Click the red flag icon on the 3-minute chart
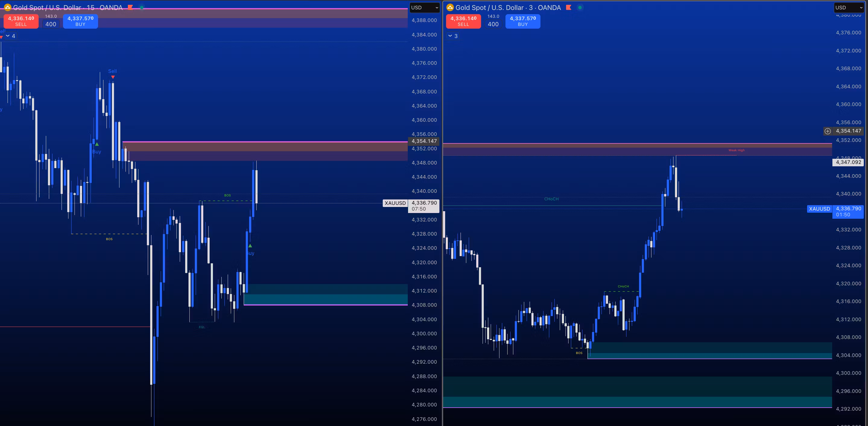868x426 pixels. (569, 8)
